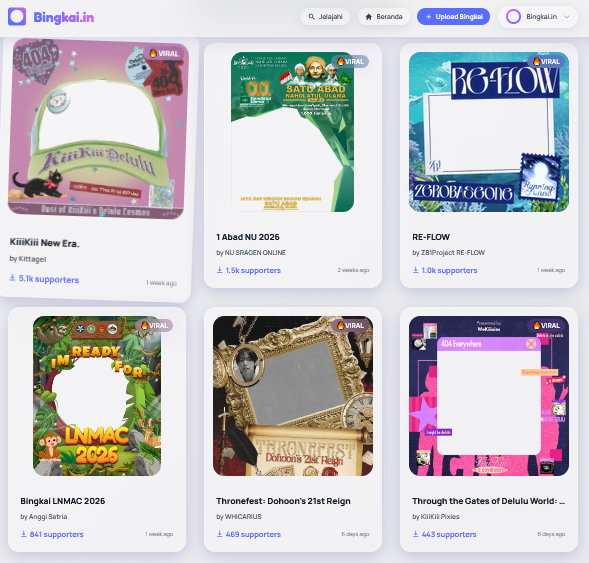Click the Bingkai.in brand name text
Screen dimensions: 589x563
(x=64, y=17)
